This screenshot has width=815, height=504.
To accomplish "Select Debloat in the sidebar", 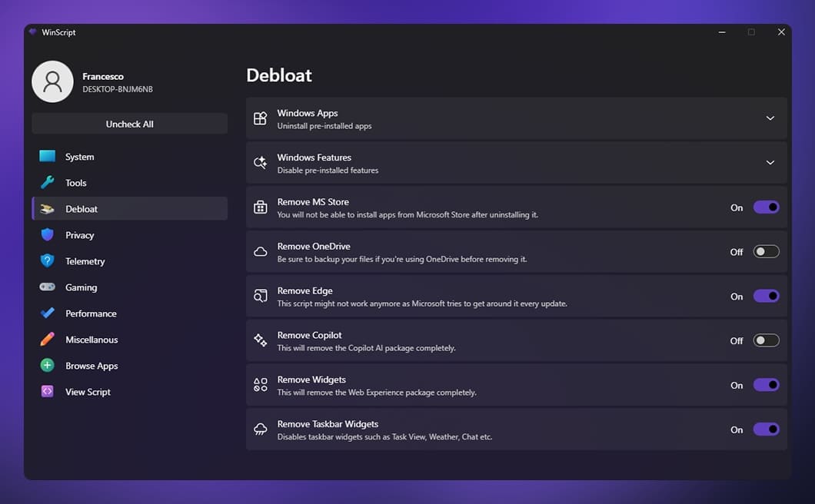I will pos(129,208).
